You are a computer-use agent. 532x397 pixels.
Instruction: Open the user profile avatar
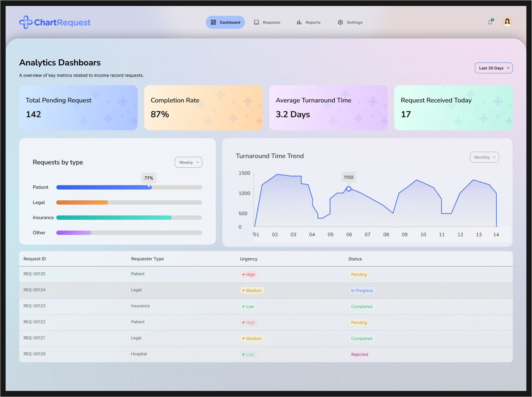pos(507,22)
